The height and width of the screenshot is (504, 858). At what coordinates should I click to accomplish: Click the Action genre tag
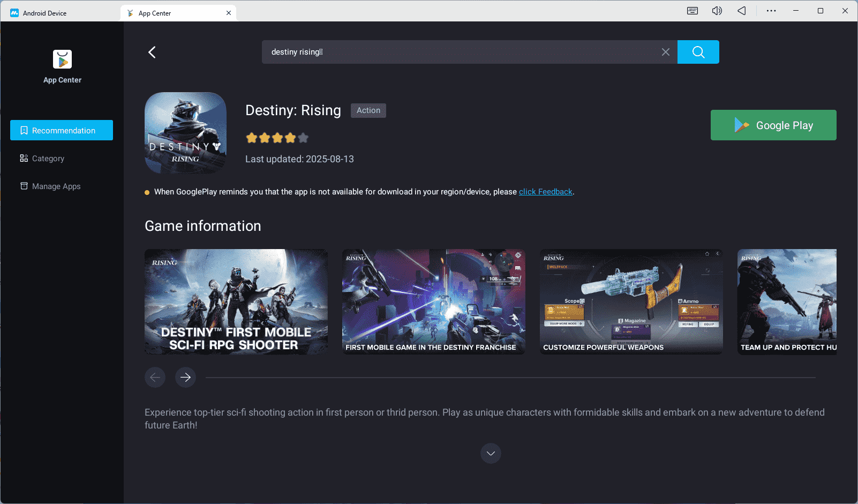(x=368, y=110)
